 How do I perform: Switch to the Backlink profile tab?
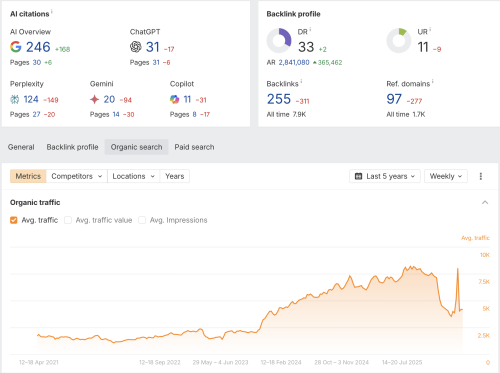[x=72, y=147]
